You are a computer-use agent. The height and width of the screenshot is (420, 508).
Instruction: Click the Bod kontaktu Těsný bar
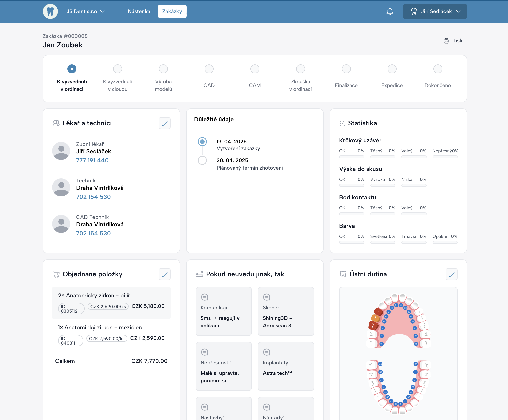point(383,214)
